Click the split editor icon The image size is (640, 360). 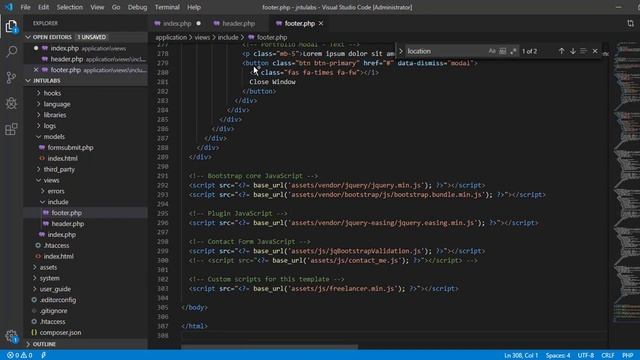click(x=631, y=24)
